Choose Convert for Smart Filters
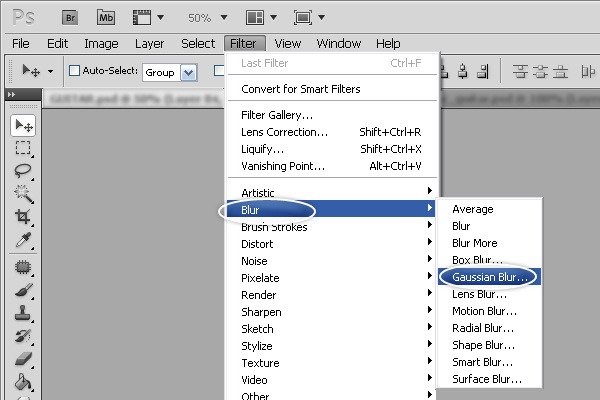Image resolution: width=600 pixels, height=400 pixels. 332,89
